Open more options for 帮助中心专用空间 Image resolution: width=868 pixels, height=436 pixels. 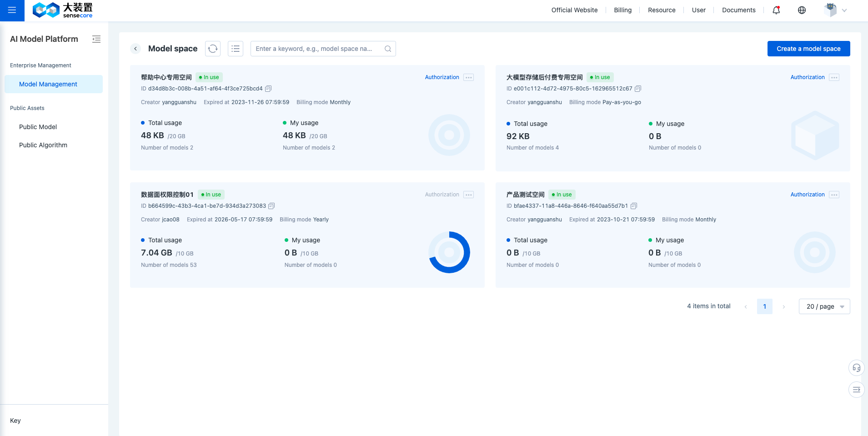click(468, 77)
